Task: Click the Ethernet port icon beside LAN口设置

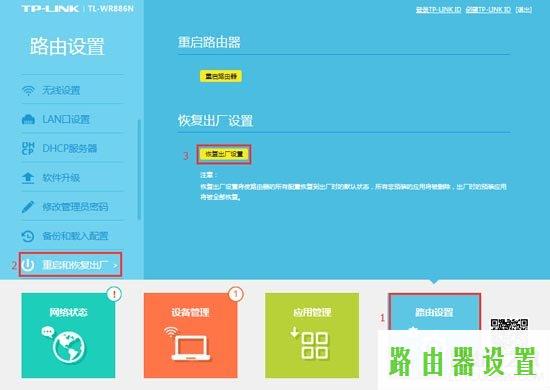Action: (28, 120)
